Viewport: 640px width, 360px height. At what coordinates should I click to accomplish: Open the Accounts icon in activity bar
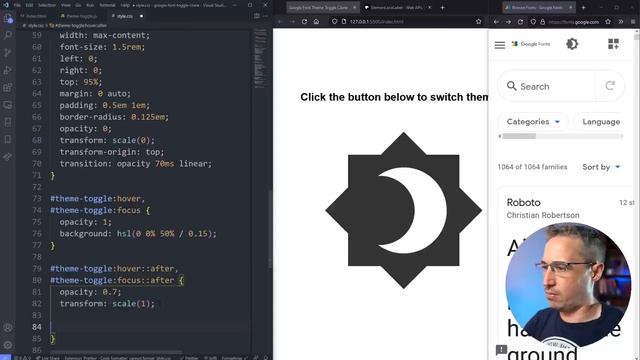[x=8, y=327]
